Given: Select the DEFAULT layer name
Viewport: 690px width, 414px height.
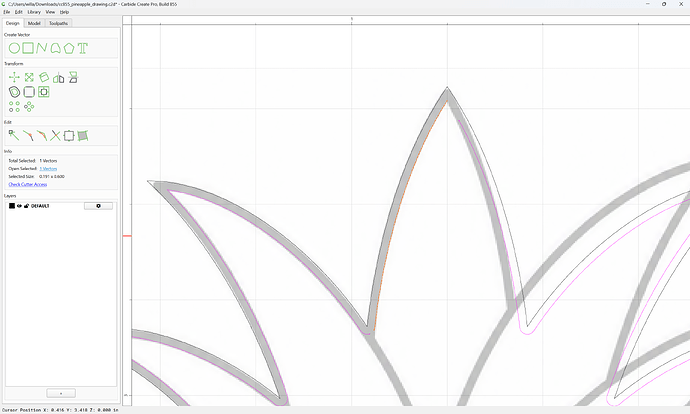Looking at the screenshot, I should 40,206.
